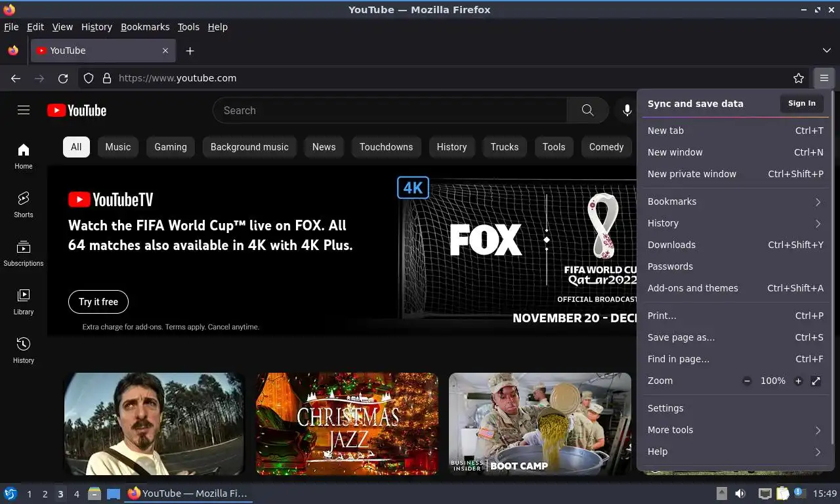Image resolution: width=840 pixels, height=504 pixels.
Task: Expand the Bookmarks submenu
Action: (x=735, y=201)
